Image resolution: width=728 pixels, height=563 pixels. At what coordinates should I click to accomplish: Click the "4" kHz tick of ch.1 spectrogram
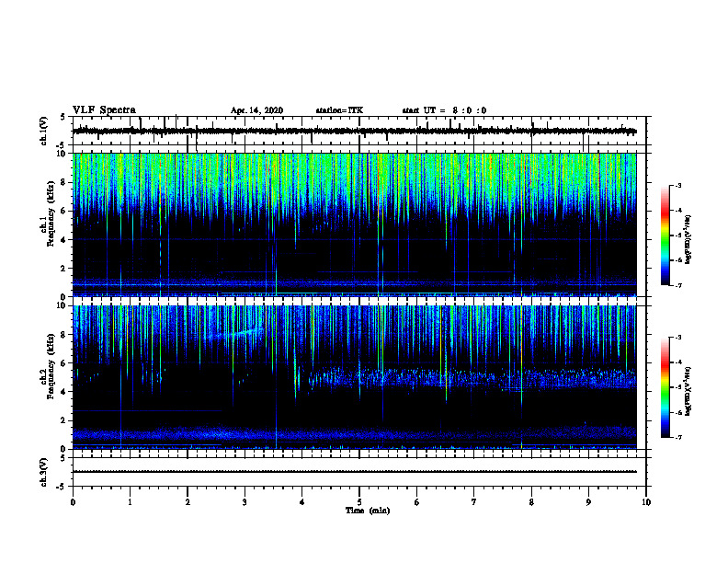coord(64,240)
